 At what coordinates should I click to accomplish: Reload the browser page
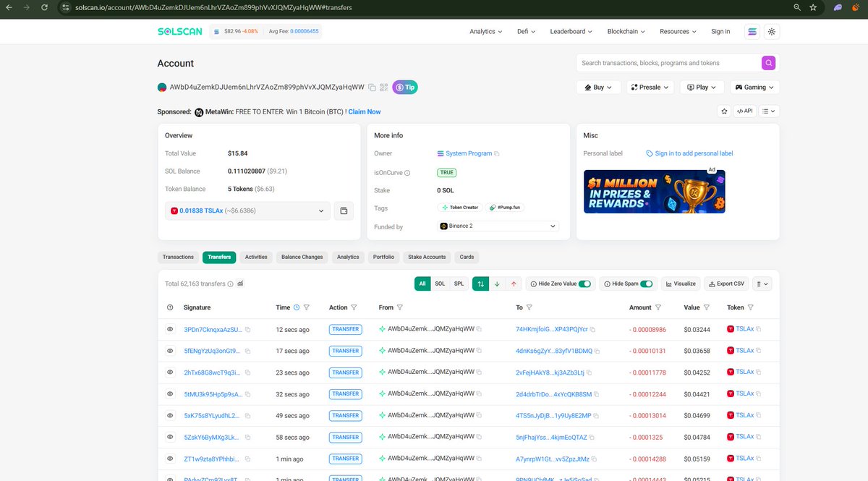(x=44, y=7)
